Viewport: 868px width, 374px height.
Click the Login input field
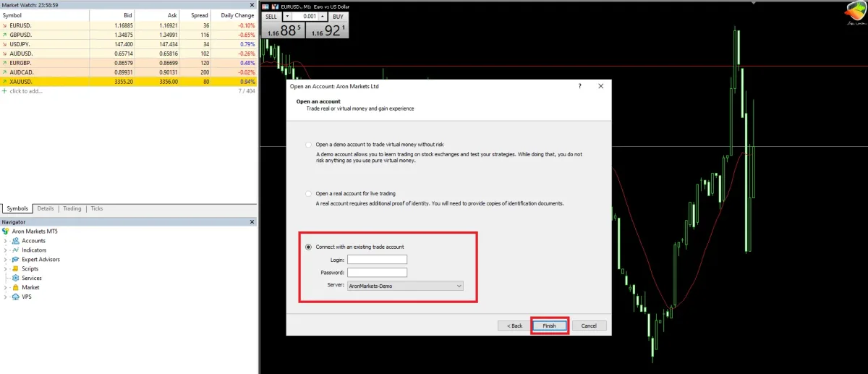point(377,259)
